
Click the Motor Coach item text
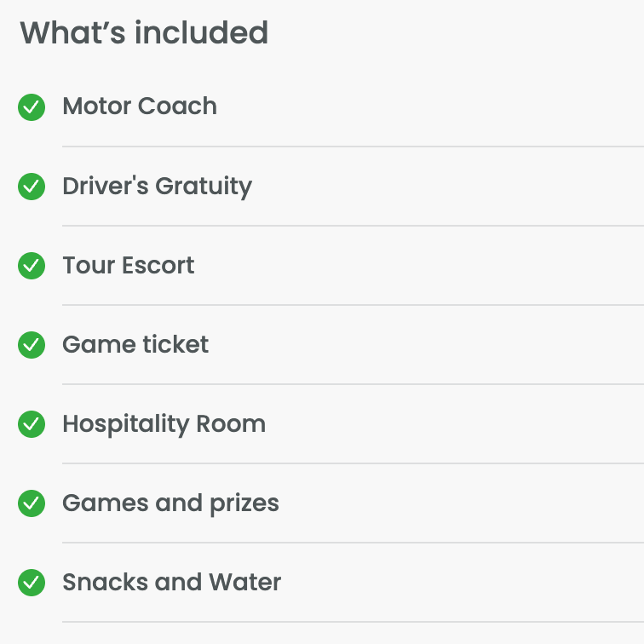click(x=140, y=106)
